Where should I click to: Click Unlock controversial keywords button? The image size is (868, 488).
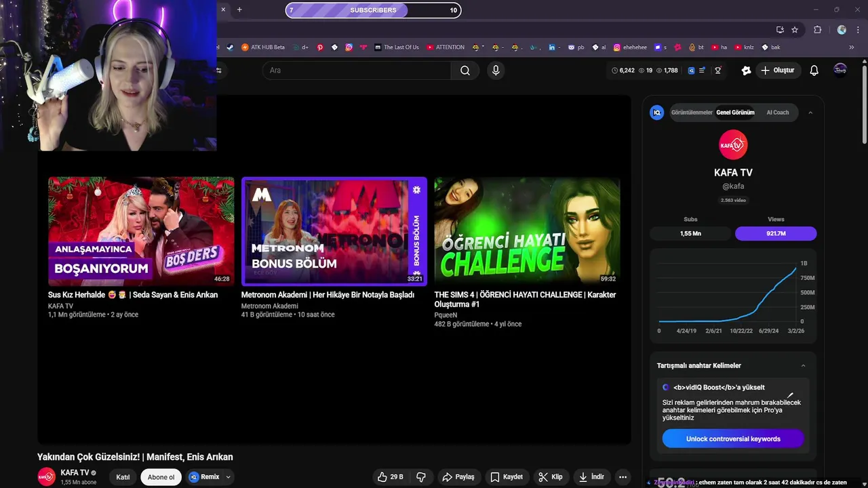pyautogui.click(x=733, y=439)
